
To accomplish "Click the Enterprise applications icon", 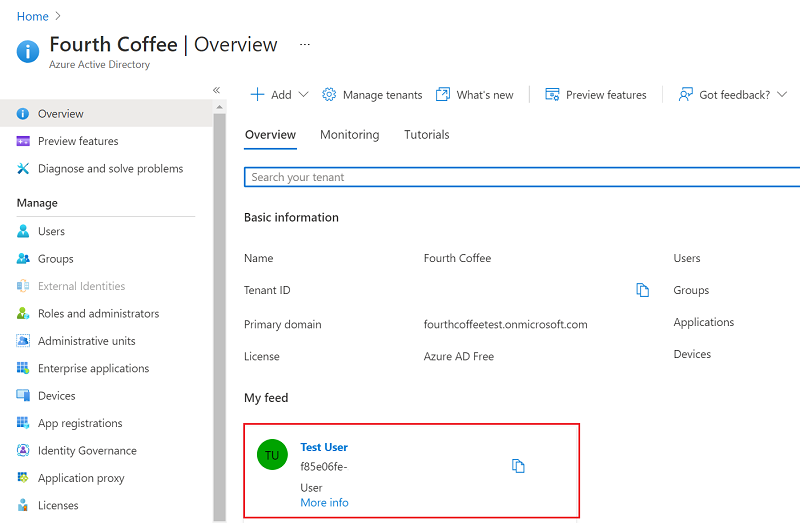I will click(23, 368).
